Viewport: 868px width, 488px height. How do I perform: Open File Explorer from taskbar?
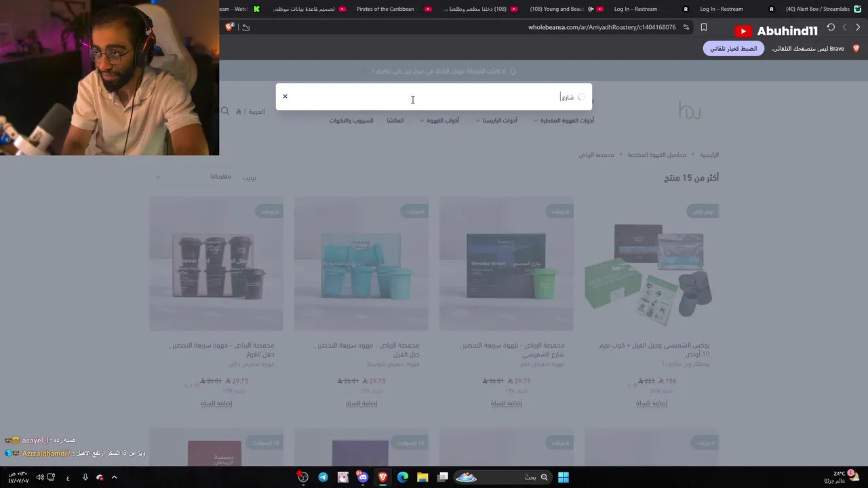click(422, 477)
